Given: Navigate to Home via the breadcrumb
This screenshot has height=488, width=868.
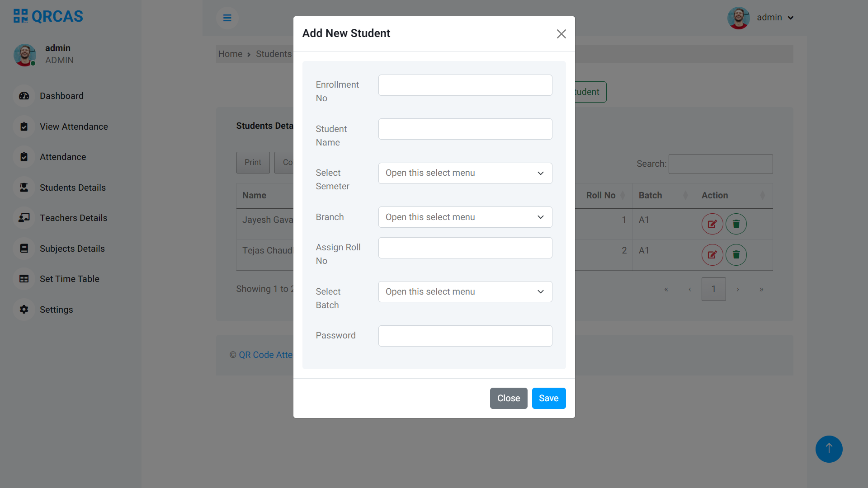Looking at the screenshot, I should click(x=230, y=54).
